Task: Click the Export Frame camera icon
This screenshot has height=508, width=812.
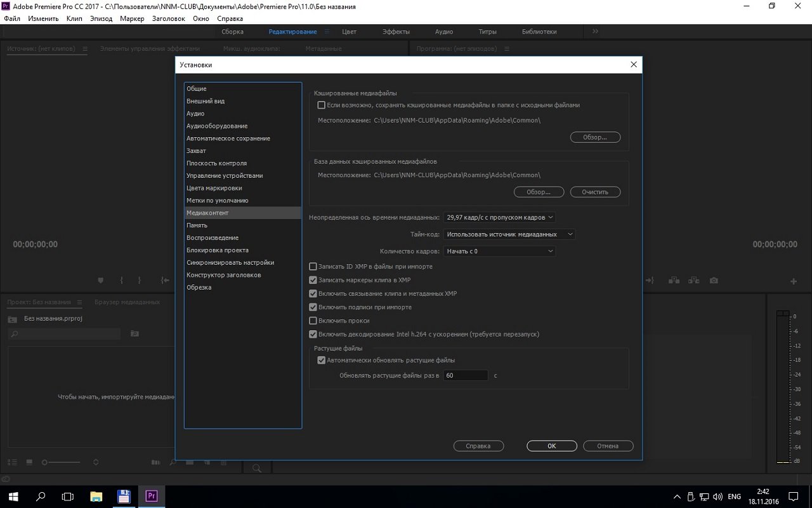Action: (x=714, y=281)
